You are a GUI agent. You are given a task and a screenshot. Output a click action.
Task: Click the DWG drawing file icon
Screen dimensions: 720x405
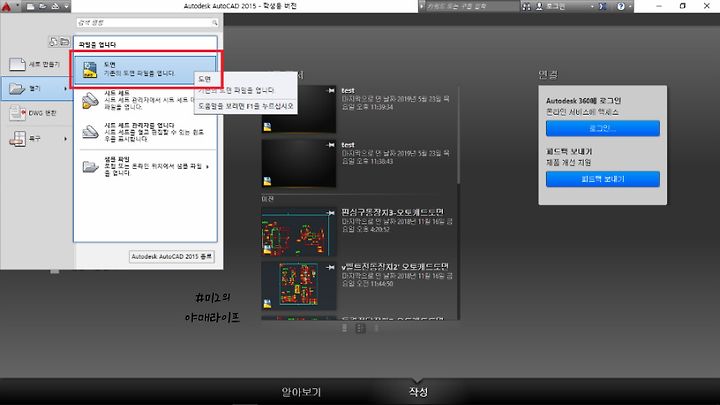[x=90, y=70]
